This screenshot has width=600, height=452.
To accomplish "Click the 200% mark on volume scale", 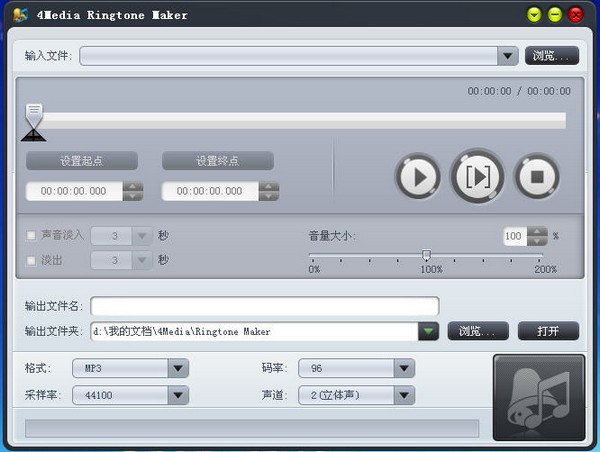I will (x=545, y=269).
